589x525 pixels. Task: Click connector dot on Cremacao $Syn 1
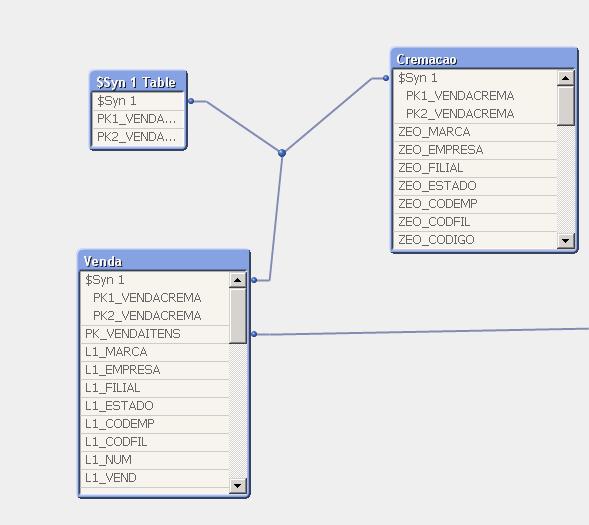pos(386,78)
